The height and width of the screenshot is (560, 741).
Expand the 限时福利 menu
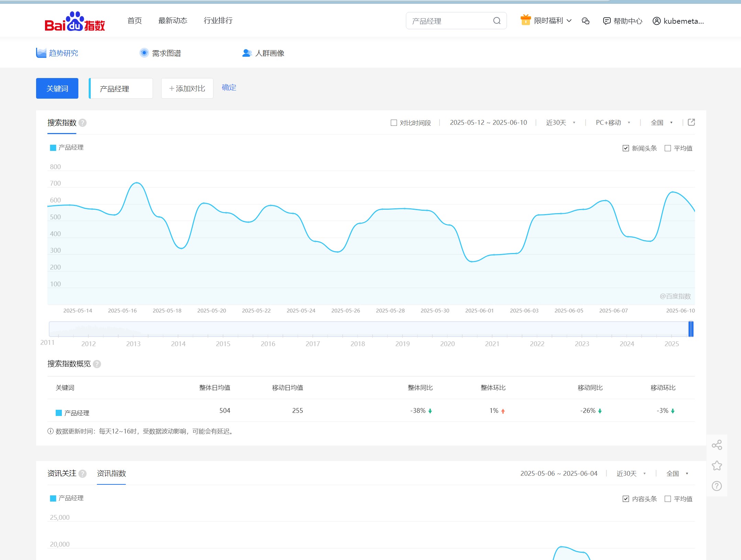(549, 21)
